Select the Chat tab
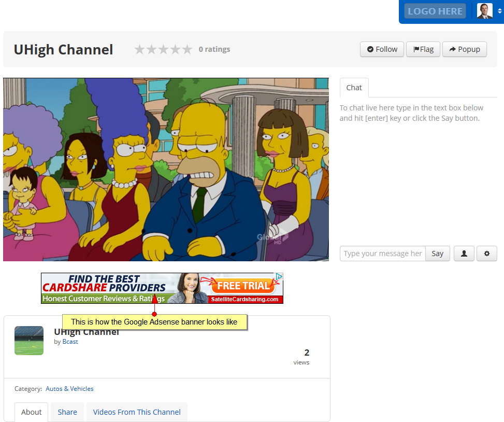This screenshot has width=504, height=422. pyautogui.click(x=354, y=88)
